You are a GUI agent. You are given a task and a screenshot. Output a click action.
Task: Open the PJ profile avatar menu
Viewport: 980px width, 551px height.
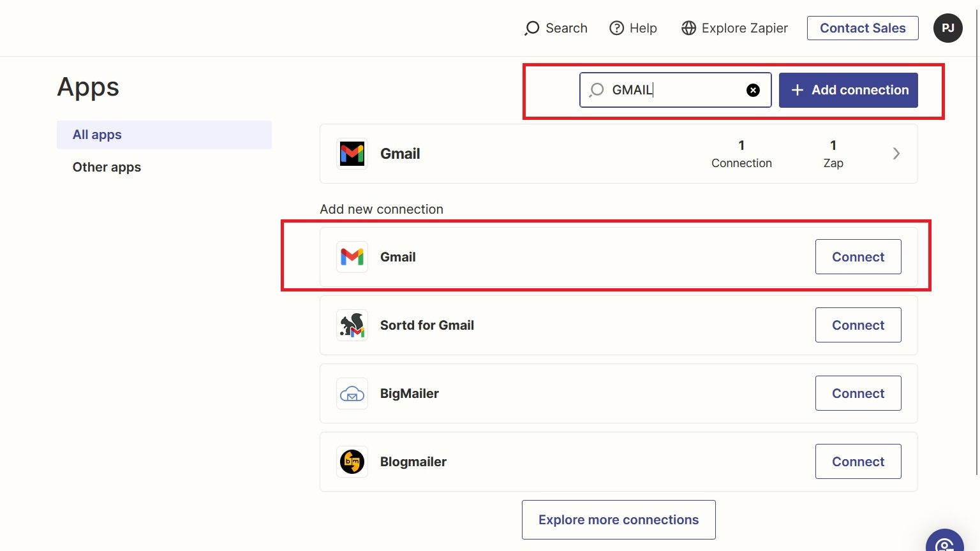(x=947, y=28)
